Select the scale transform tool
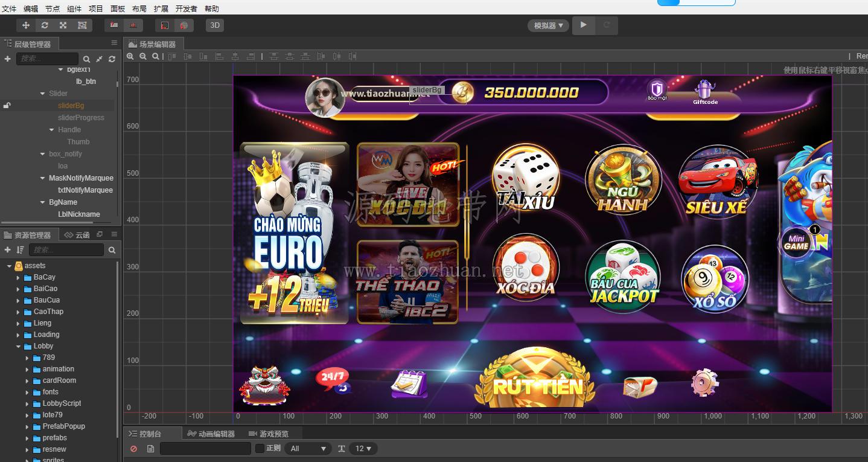This screenshot has width=868, height=462. 63,25
